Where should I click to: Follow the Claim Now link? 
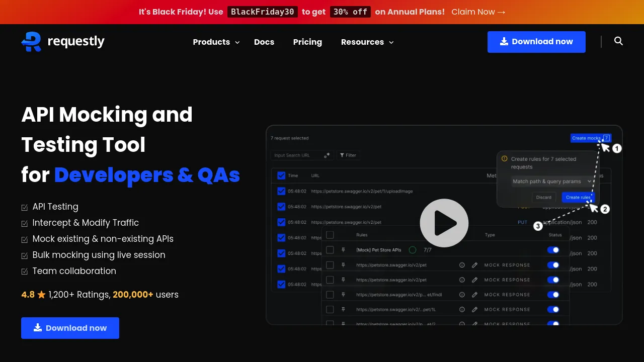[x=478, y=12]
